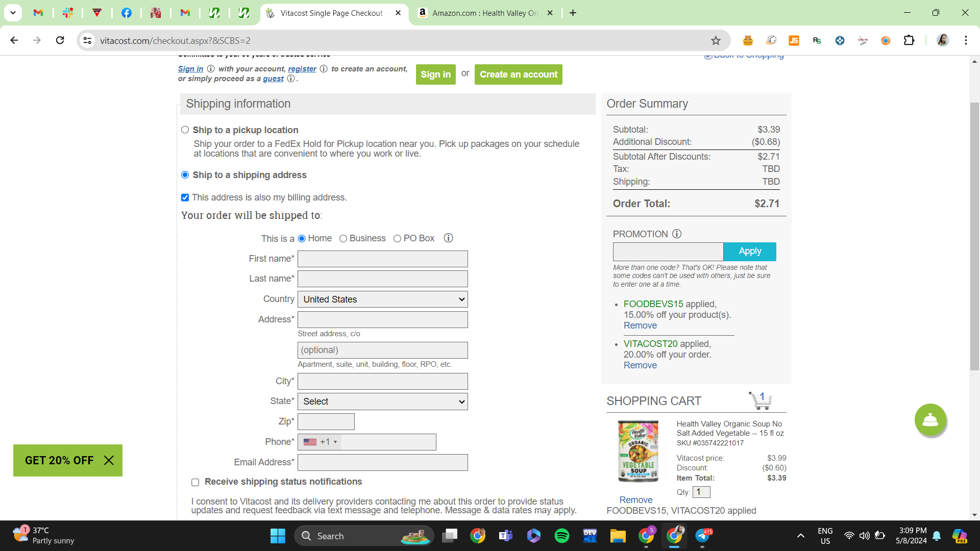The width and height of the screenshot is (980, 551).
Task: Show info tooltip next to guest link
Action: (x=290, y=79)
